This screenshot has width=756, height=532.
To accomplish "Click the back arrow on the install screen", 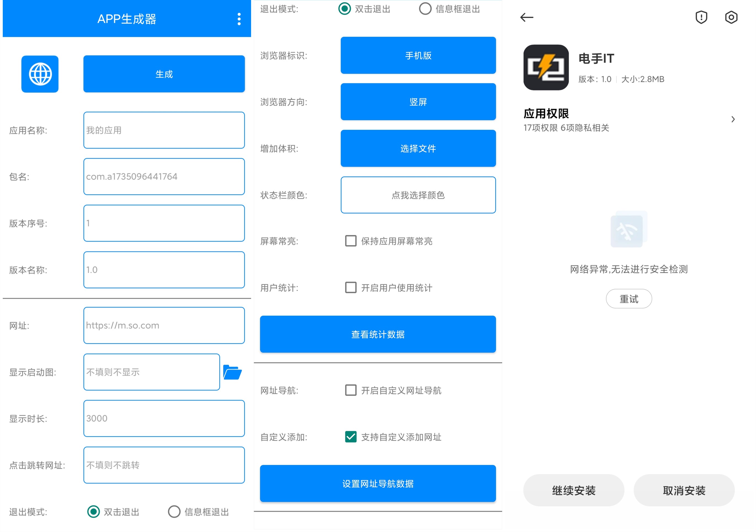I will [526, 17].
